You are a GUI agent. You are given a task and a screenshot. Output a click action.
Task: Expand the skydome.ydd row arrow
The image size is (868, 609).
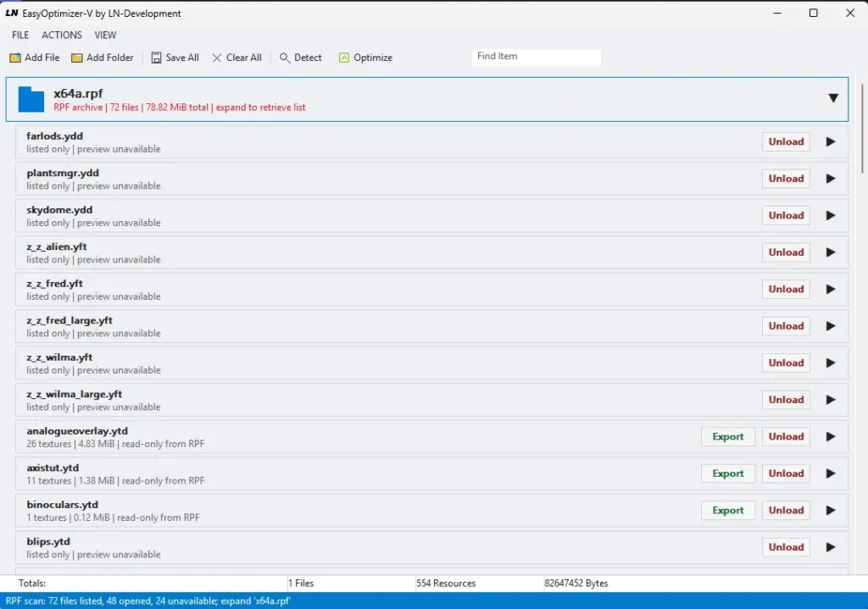pos(831,215)
